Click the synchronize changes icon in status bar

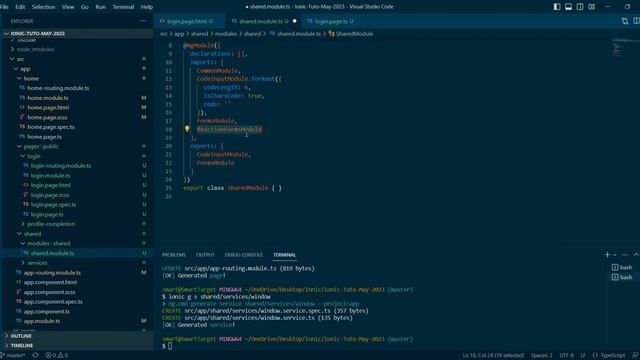point(36,356)
